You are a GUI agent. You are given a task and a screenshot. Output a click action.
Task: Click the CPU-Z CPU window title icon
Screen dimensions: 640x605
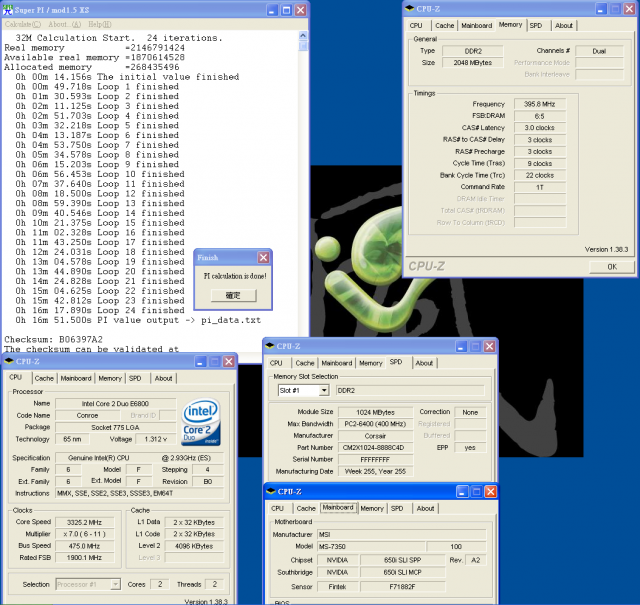[9, 361]
